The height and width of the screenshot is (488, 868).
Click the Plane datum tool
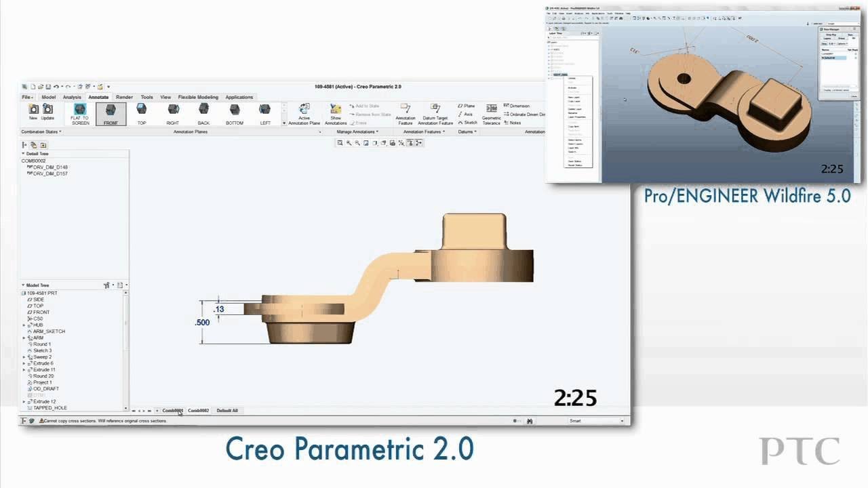point(467,106)
